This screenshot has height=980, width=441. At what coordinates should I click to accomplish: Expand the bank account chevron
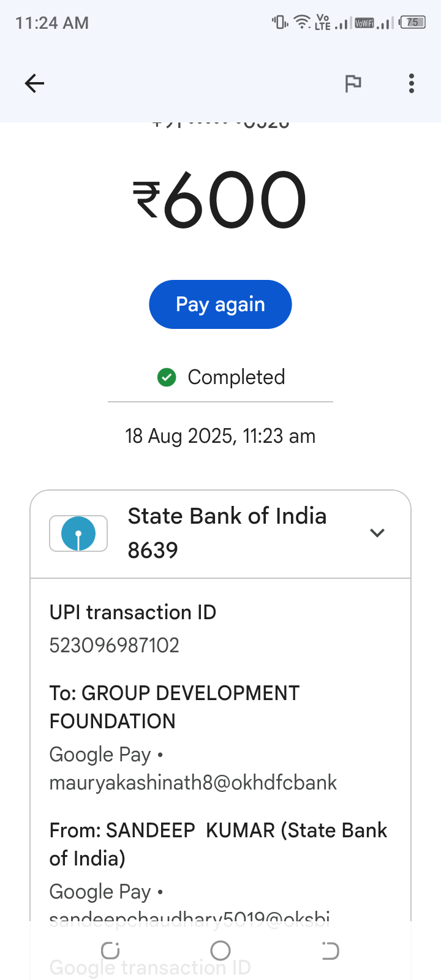pyautogui.click(x=377, y=533)
